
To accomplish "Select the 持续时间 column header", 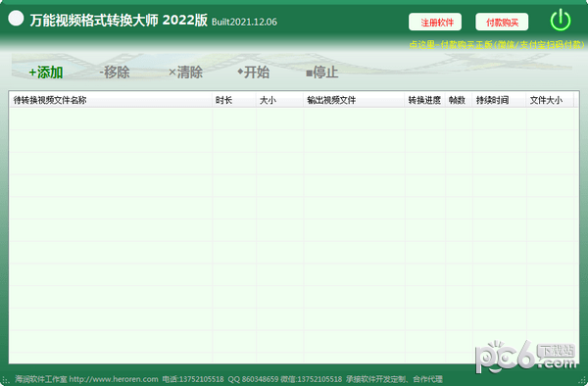I will [499, 100].
